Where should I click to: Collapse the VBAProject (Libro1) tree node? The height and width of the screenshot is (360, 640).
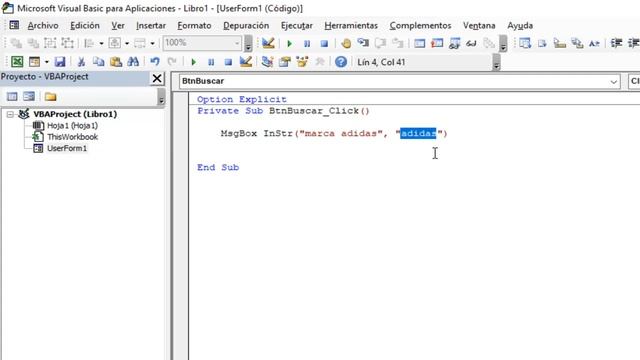tap(10, 114)
